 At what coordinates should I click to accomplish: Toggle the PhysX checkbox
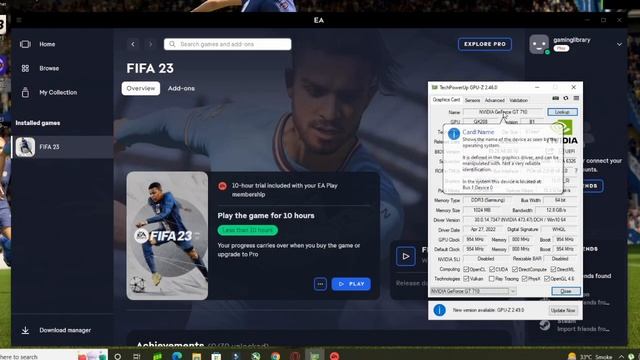[x=524, y=279]
